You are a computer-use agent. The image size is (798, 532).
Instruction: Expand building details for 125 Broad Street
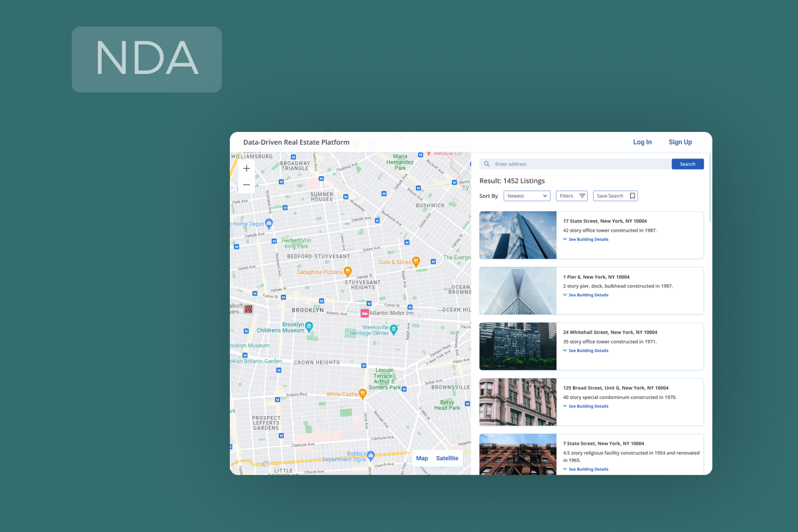[586, 406]
